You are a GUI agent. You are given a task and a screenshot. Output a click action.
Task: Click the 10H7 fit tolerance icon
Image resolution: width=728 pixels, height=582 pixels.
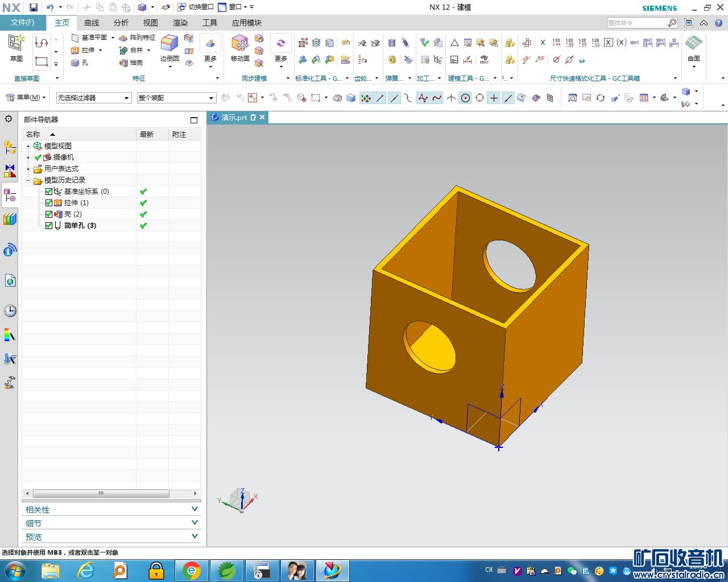(x=634, y=43)
